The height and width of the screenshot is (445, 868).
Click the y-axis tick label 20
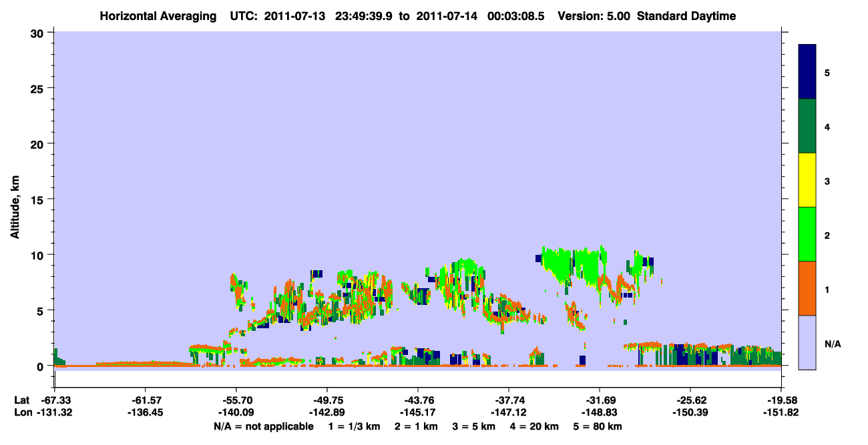tap(37, 143)
